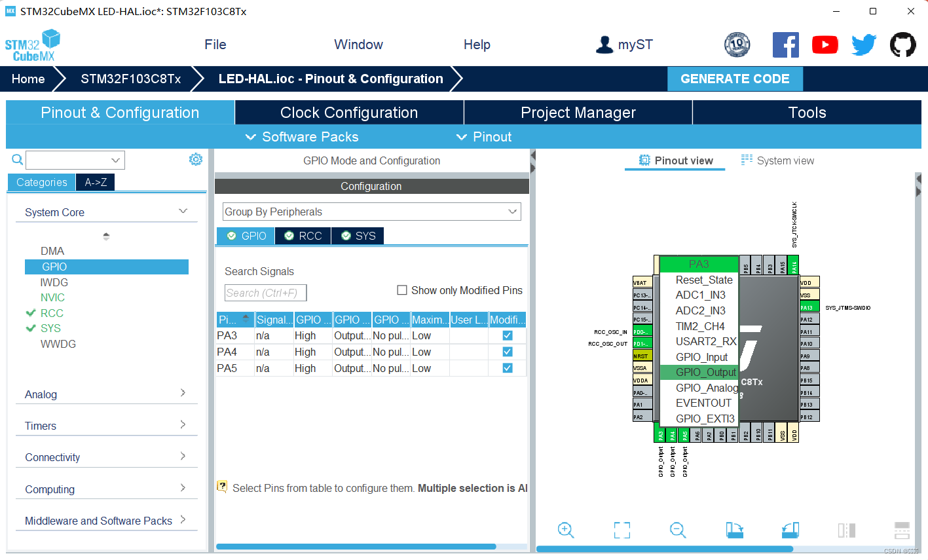Image resolution: width=928 pixels, height=560 pixels.
Task: Select PA3 row in GPIO table
Action: click(x=371, y=335)
